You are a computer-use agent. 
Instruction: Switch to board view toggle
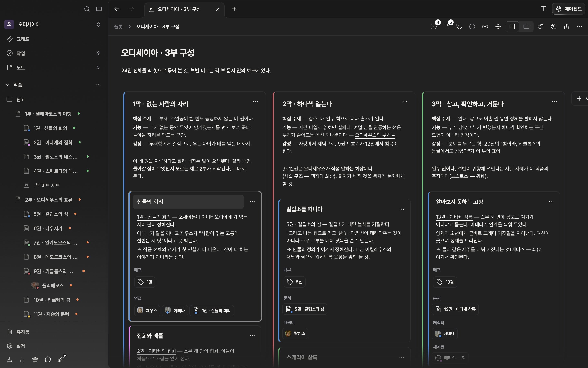(x=512, y=27)
